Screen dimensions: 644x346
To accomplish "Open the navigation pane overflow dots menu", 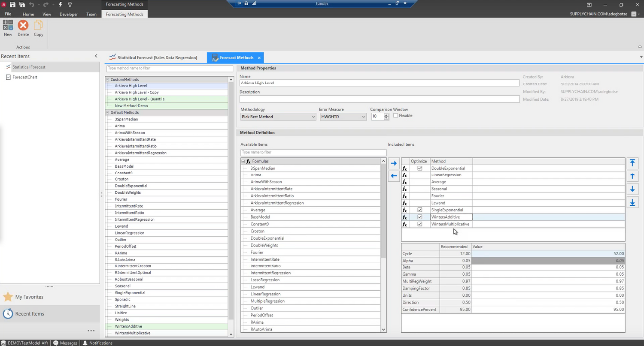I will pyautogui.click(x=91, y=331).
